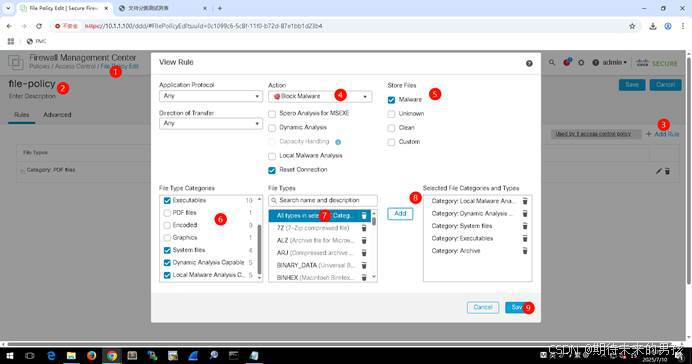
Task: Check Store Files Unknown checkbox
Action: click(391, 114)
